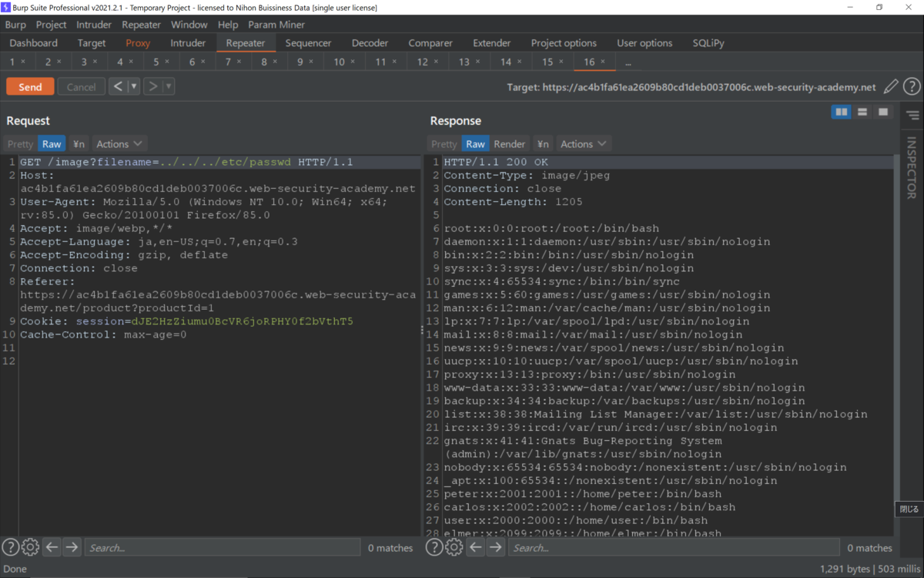Switch request view to Pretty
The width and height of the screenshot is (924, 578).
click(20, 144)
